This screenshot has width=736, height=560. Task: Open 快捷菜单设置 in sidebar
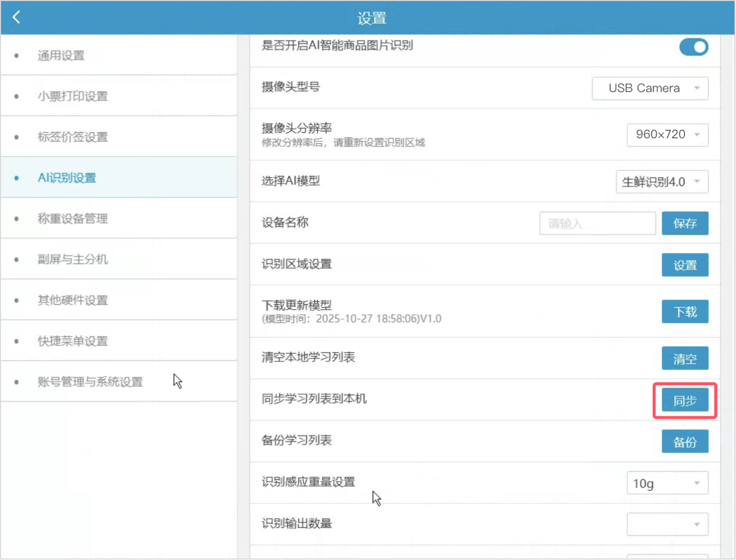[x=119, y=341]
